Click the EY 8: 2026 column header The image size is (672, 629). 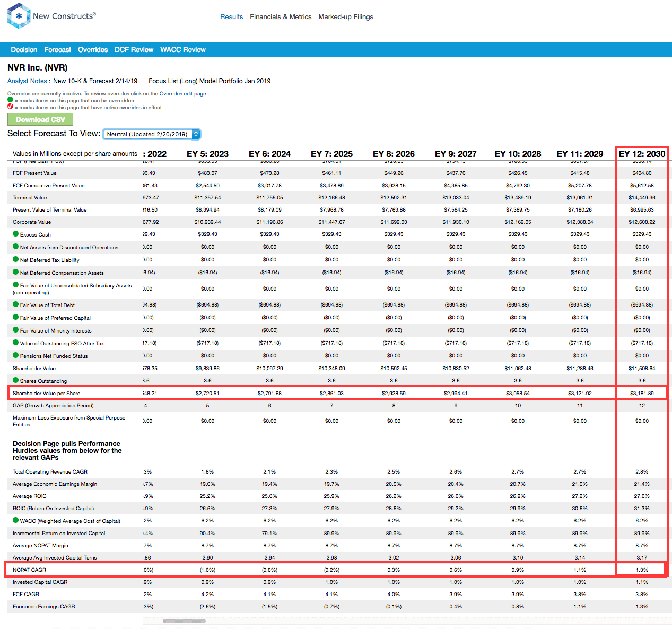point(394,154)
